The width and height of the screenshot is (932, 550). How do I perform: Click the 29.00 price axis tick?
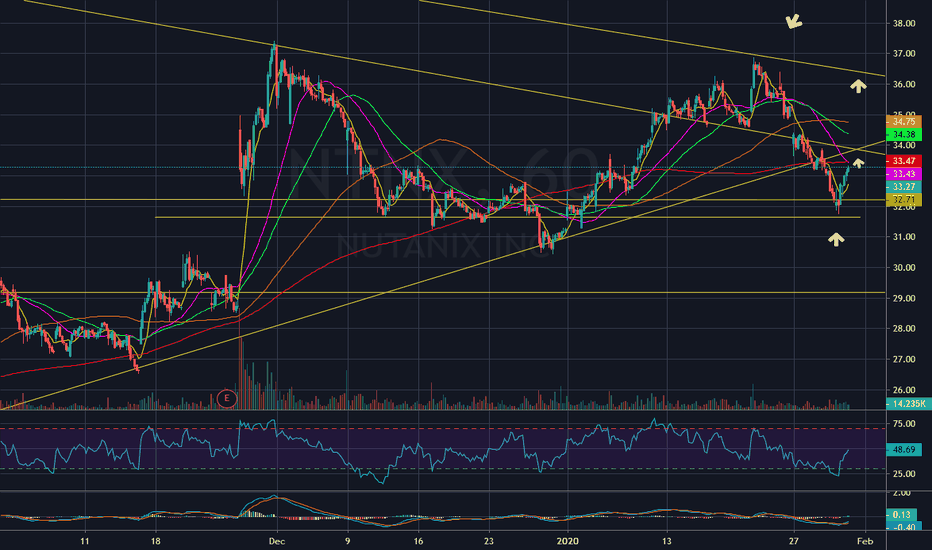click(903, 298)
